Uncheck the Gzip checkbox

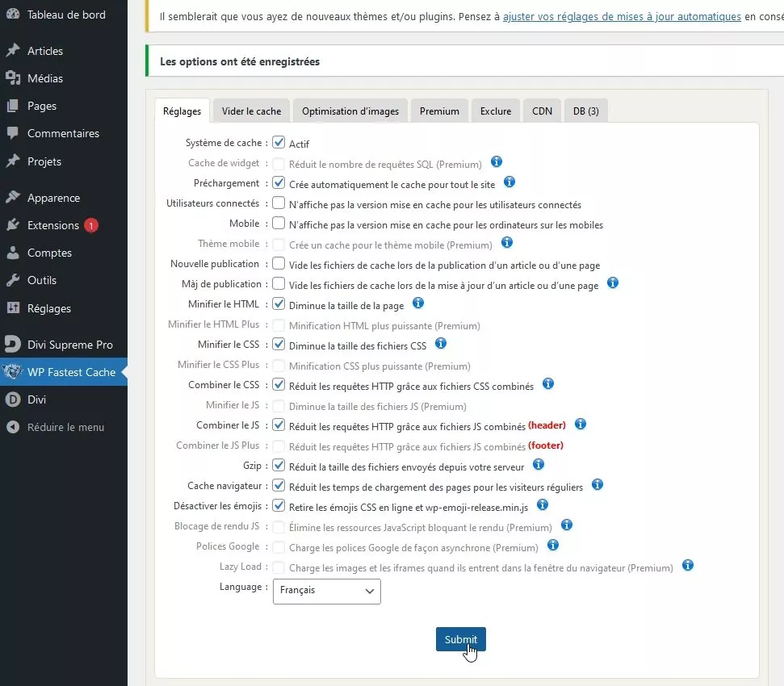[279, 465]
